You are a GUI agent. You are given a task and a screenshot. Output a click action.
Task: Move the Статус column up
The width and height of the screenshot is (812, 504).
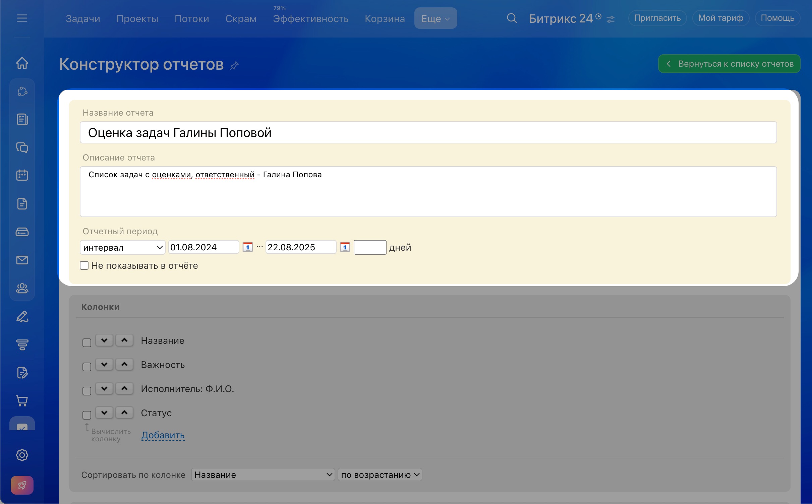point(124,413)
